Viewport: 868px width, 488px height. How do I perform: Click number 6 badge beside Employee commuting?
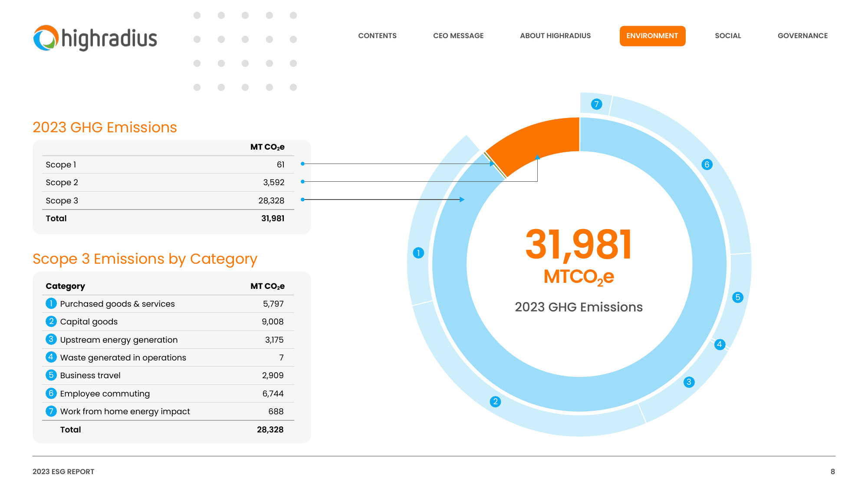click(x=51, y=393)
